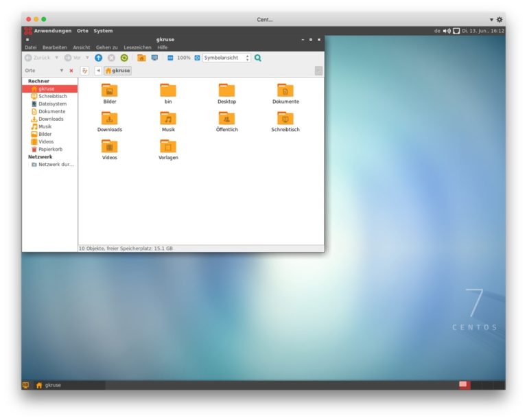
Task: Click the volume speaker icon in top panel
Action: click(x=447, y=31)
